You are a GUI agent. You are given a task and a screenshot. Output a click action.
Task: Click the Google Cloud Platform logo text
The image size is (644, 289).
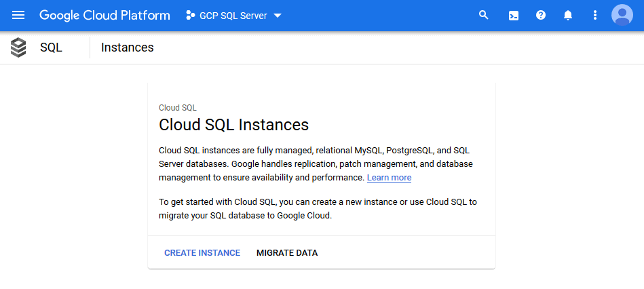(105, 16)
